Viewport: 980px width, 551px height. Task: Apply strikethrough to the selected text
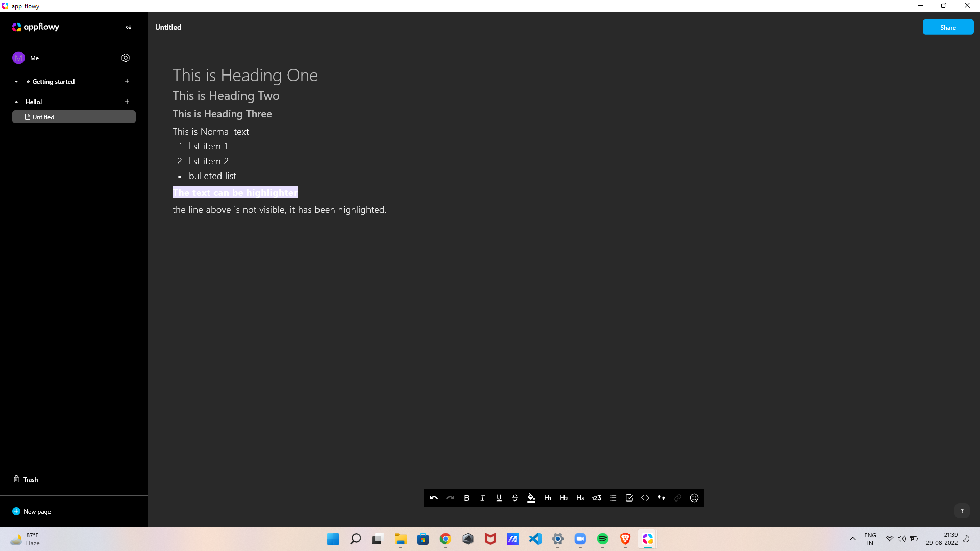coord(515,498)
